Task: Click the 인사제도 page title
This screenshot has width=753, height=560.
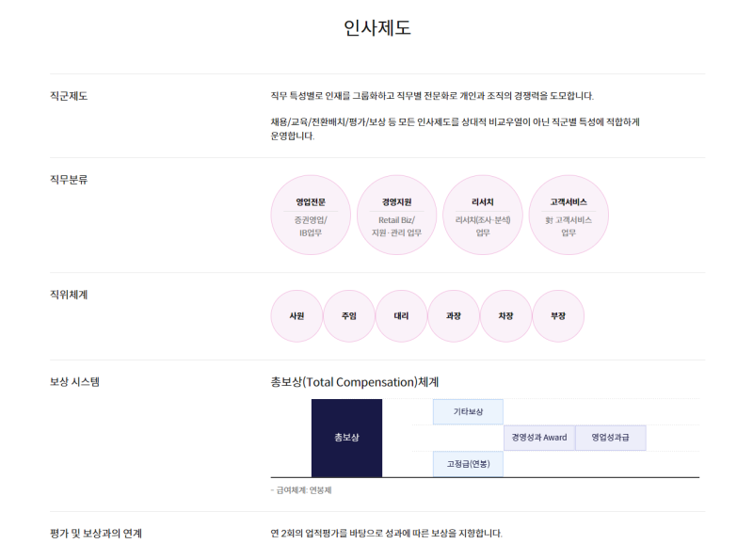Action: click(x=377, y=28)
